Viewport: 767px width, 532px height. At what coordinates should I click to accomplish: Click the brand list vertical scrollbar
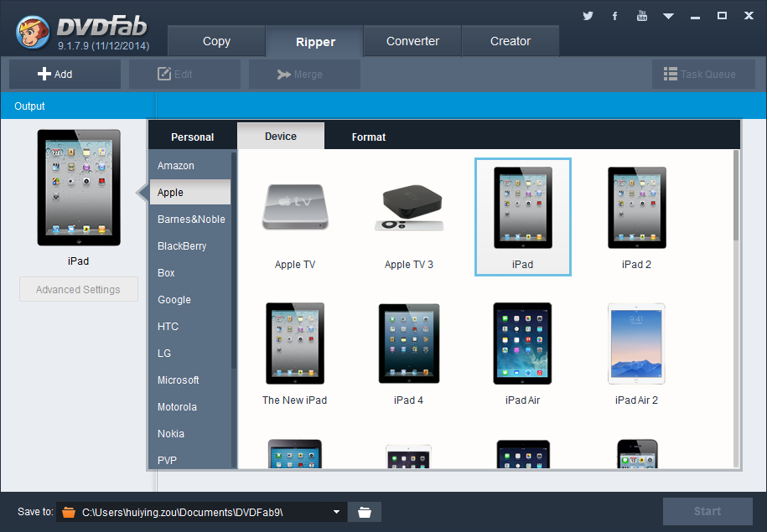tap(234, 260)
